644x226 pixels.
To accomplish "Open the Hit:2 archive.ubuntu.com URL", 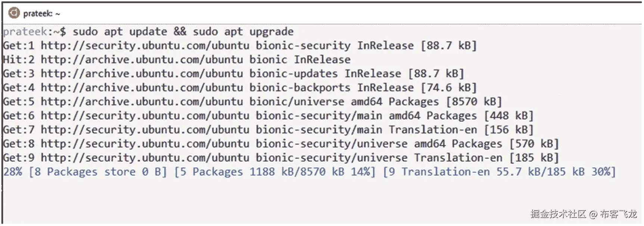I will click(142, 60).
